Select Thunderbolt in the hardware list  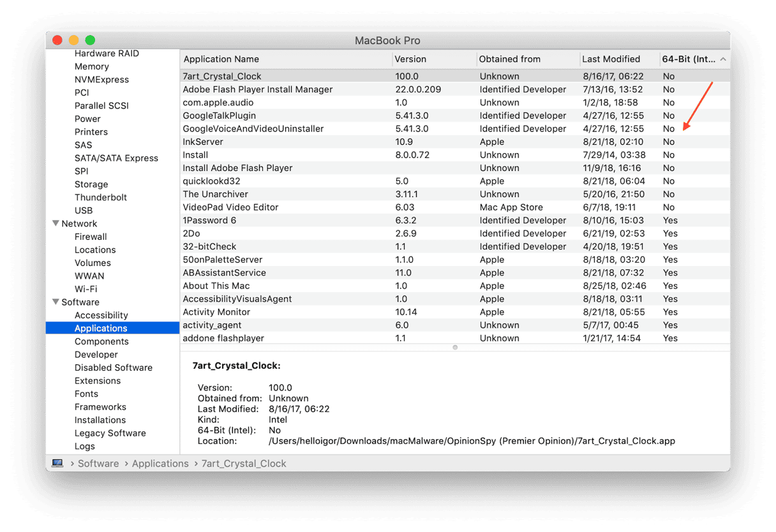(x=100, y=197)
